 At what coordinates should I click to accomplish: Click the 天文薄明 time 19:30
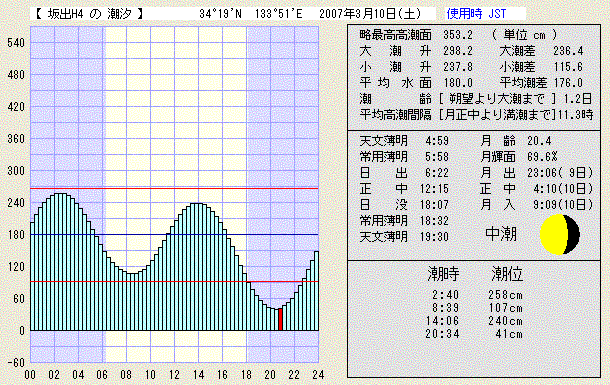pyautogui.click(x=434, y=236)
